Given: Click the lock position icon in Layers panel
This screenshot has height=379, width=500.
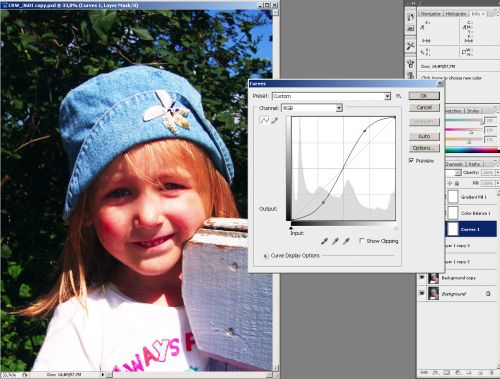Looking at the screenshot, I should click(x=450, y=183).
